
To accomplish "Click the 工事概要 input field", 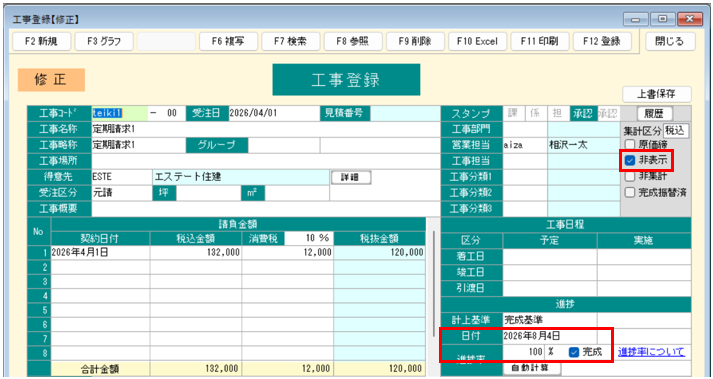I will (x=266, y=209).
